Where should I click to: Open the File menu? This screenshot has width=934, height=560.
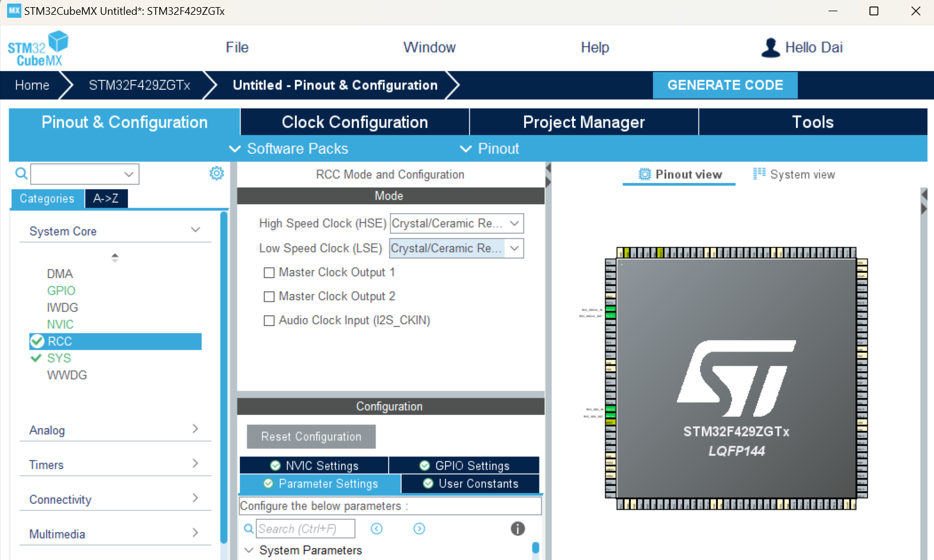pyautogui.click(x=237, y=47)
